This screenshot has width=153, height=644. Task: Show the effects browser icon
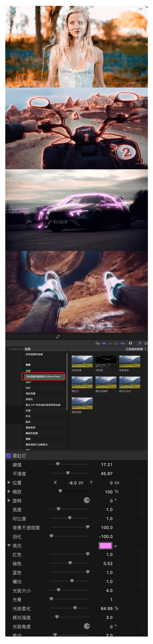click(140, 343)
